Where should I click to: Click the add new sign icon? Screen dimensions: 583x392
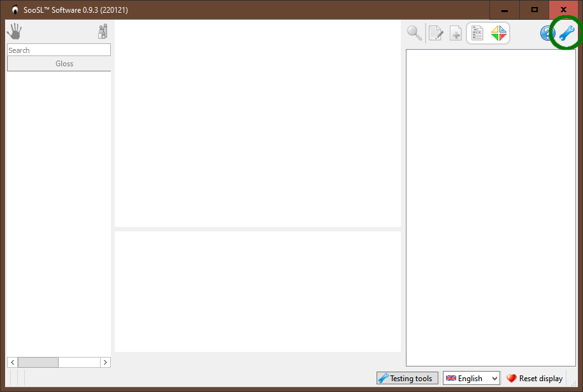pyautogui.click(x=456, y=33)
